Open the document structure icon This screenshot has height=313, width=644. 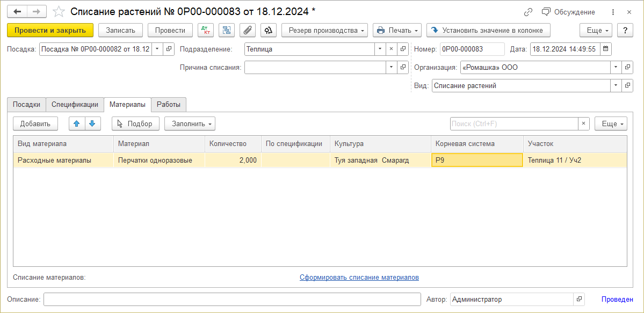(x=227, y=31)
